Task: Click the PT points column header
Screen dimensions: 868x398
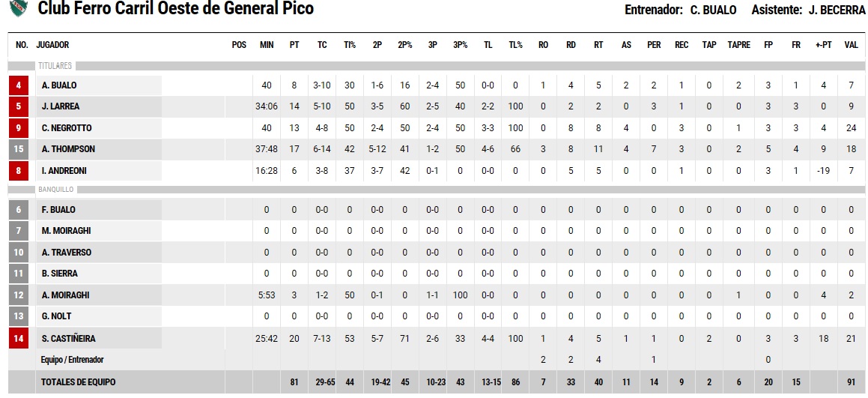Action: [x=294, y=45]
